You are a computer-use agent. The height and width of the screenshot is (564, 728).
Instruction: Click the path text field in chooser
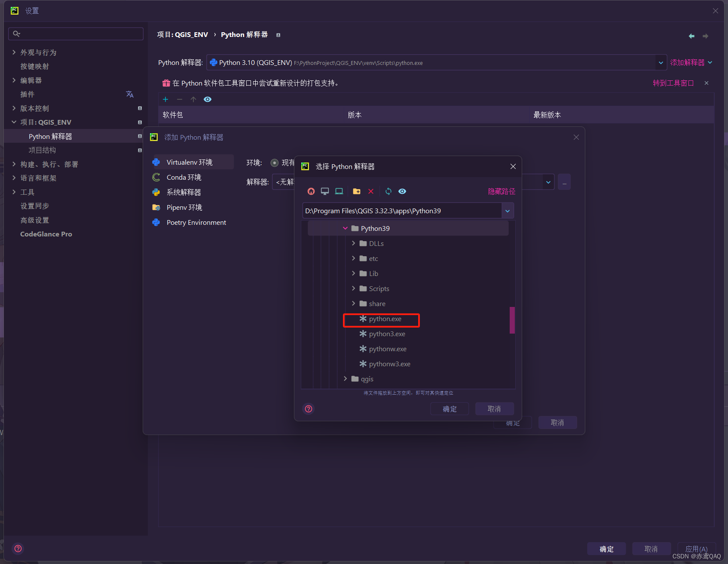402,211
